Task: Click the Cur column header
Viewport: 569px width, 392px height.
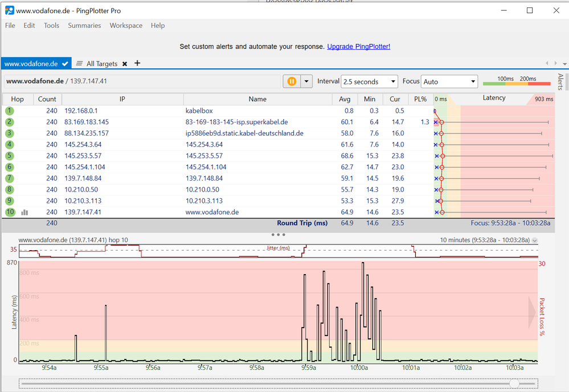Action: coord(395,99)
